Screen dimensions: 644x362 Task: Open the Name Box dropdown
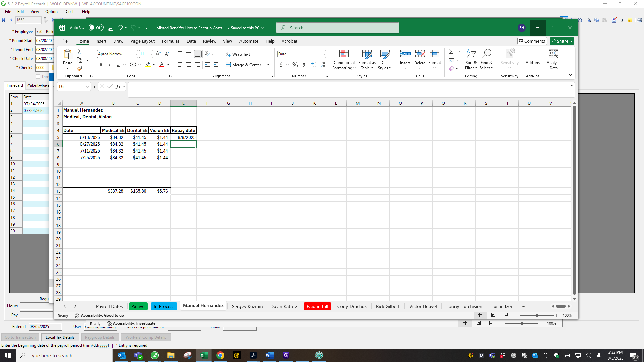click(87, 87)
